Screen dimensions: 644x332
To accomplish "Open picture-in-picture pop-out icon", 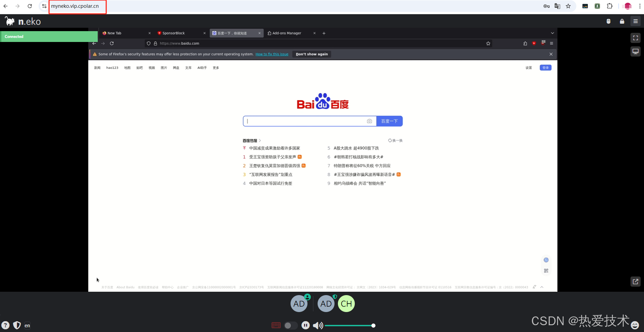I will (x=636, y=281).
